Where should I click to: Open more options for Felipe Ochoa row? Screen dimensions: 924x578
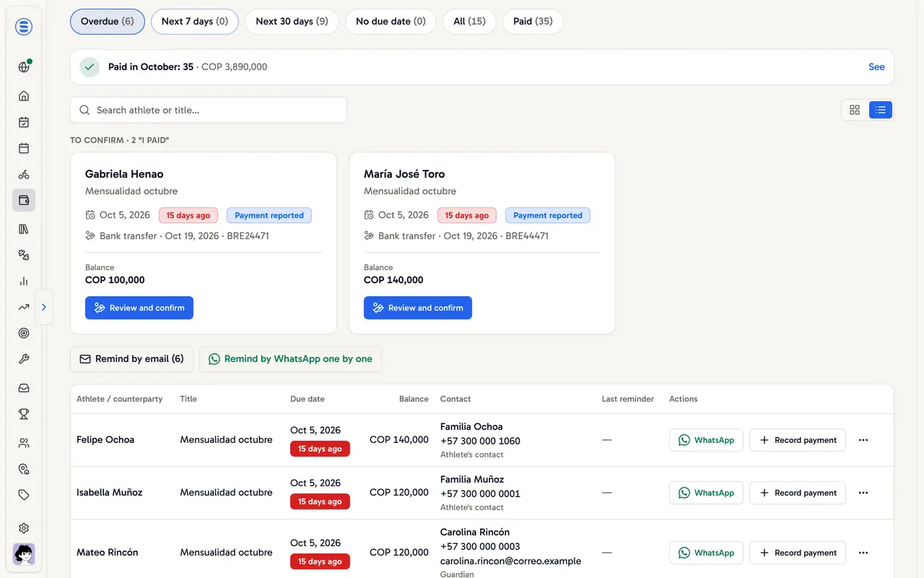[x=863, y=440]
